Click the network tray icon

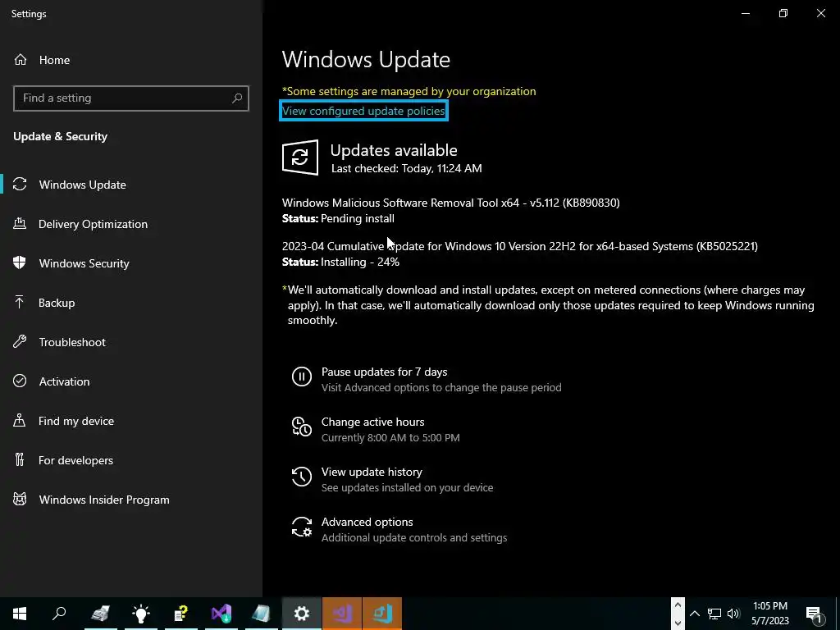[714, 614]
